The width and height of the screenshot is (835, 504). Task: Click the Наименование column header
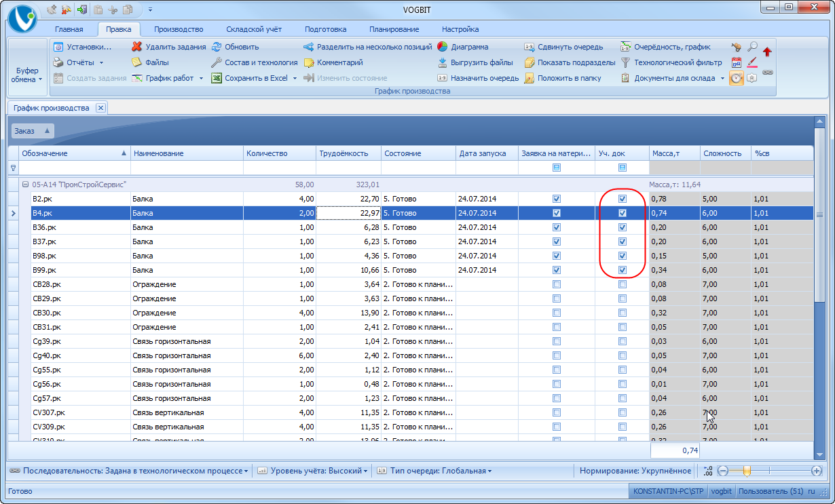click(x=187, y=153)
